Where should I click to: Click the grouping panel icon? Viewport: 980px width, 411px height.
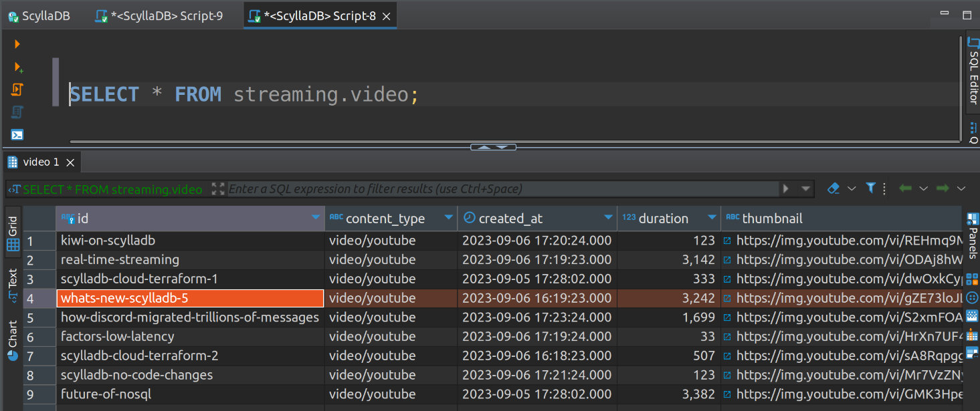[973, 335]
